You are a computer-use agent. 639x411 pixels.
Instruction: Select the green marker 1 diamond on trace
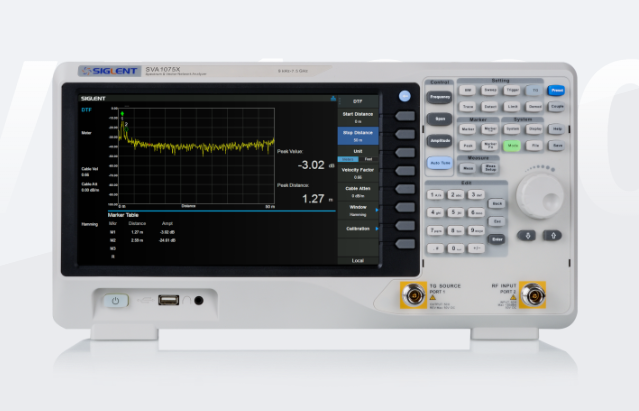pos(122,114)
